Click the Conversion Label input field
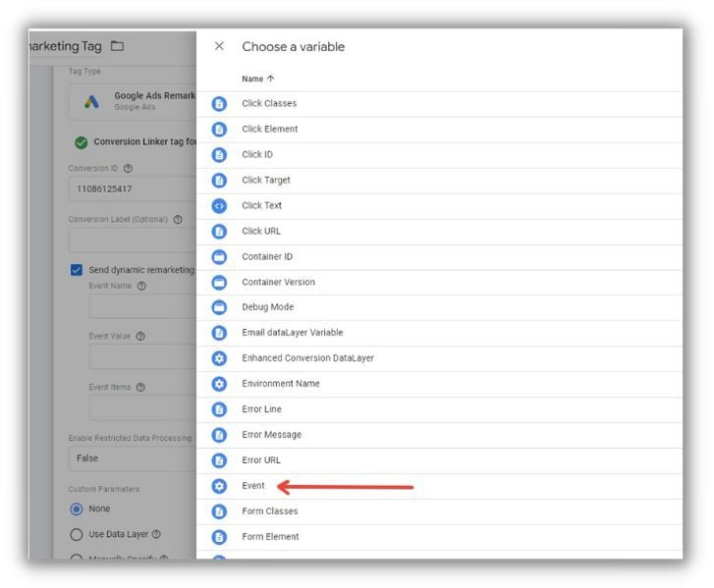Viewport: 714px width, 588px height. click(x=133, y=241)
